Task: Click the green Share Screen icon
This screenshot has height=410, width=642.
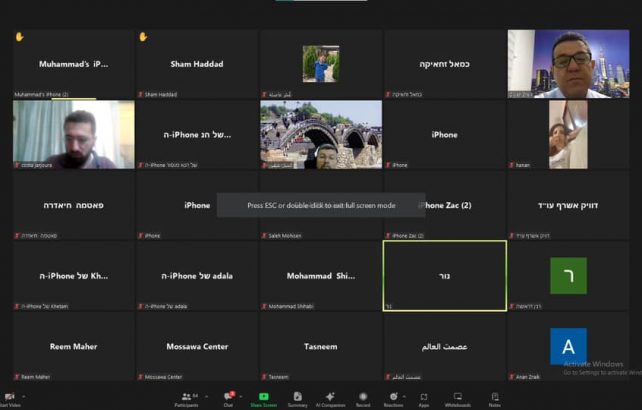Action: 263,397
